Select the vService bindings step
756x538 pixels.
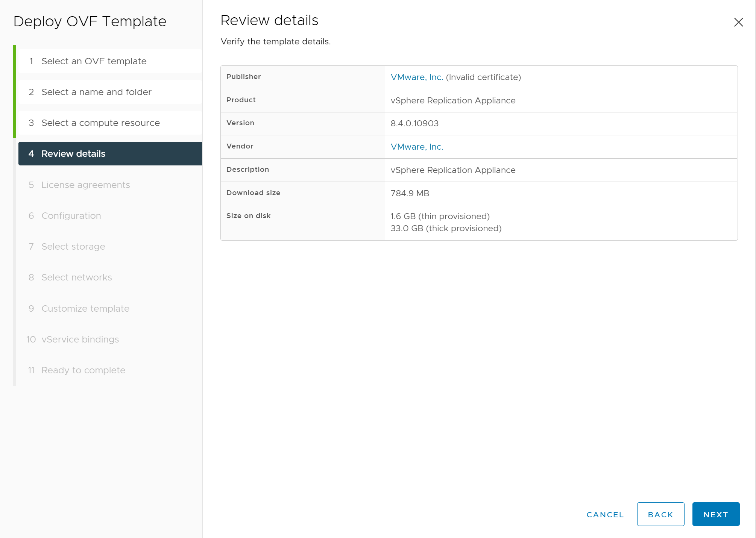click(x=80, y=339)
